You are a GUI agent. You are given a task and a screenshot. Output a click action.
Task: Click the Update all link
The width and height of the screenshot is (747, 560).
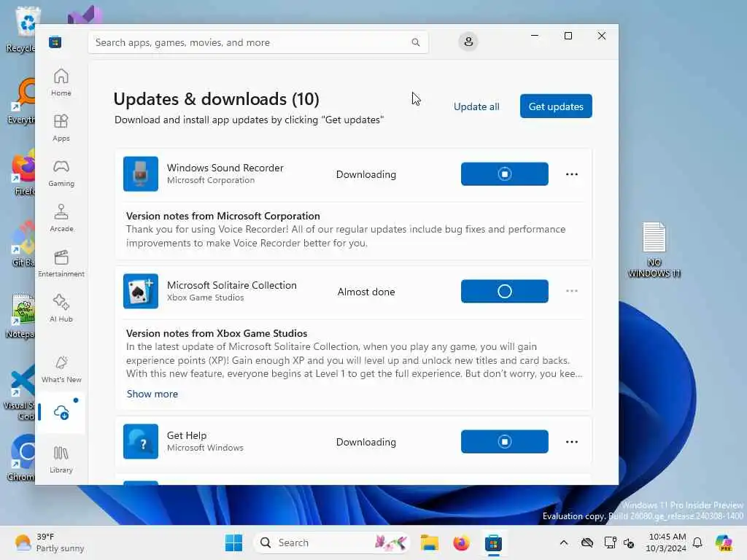476,106
